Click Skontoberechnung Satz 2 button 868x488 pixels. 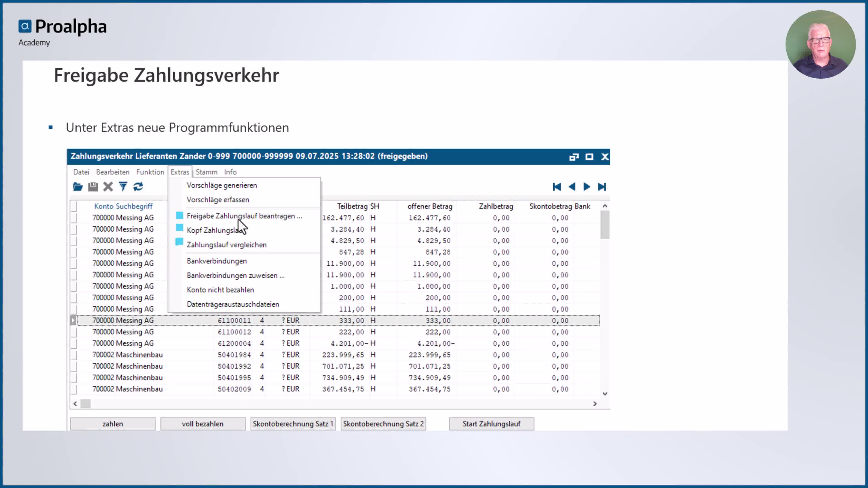(383, 424)
